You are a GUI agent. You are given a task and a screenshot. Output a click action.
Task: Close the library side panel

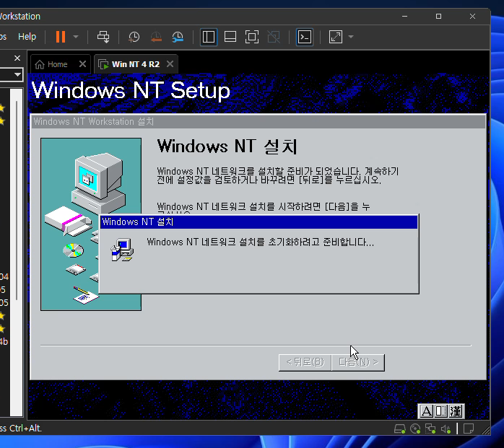17,58
